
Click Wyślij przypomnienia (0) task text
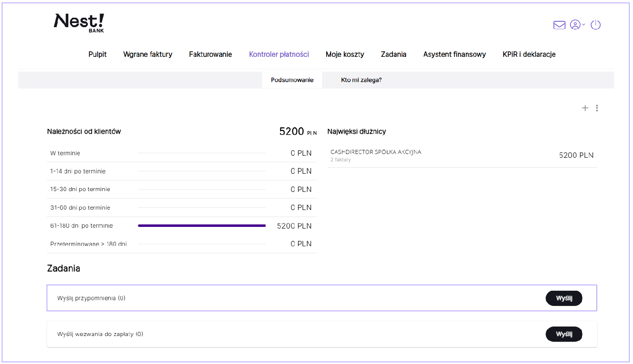91,298
